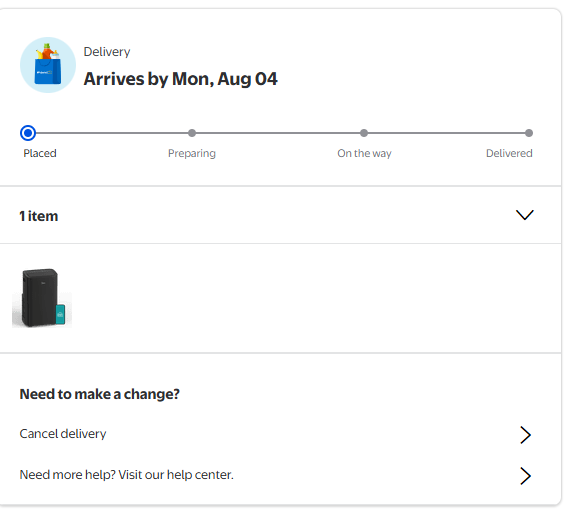Click the Need to make a change? heading
The height and width of the screenshot is (512, 565).
click(x=99, y=394)
